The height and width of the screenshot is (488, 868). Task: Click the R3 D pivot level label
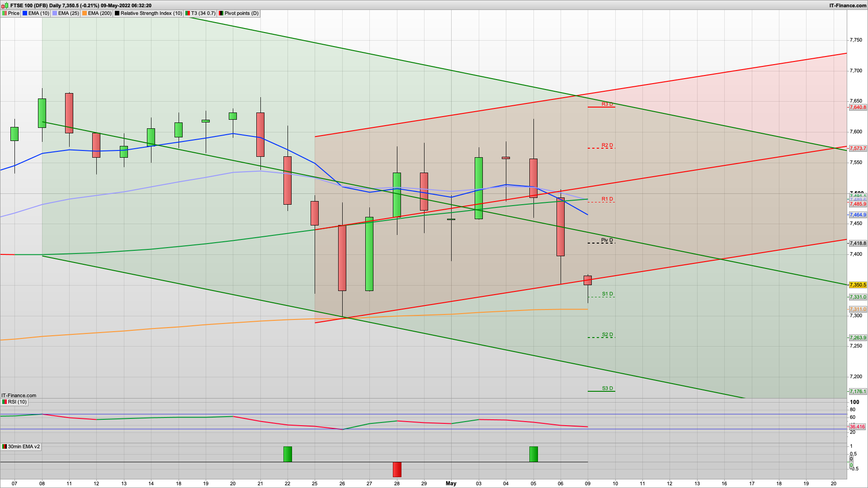(607, 104)
